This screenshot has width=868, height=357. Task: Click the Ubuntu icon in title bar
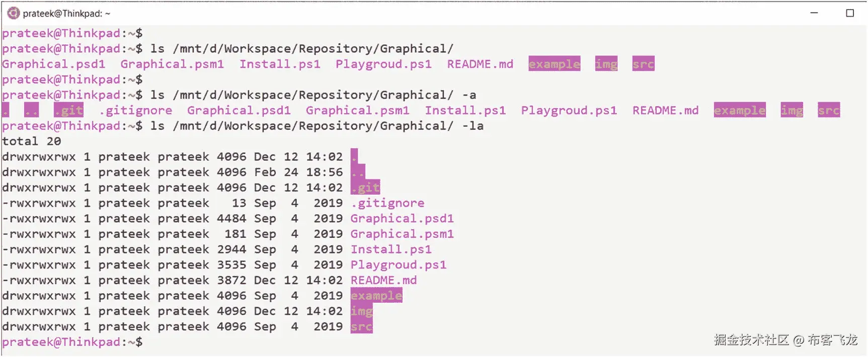pyautogui.click(x=14, y=13)
